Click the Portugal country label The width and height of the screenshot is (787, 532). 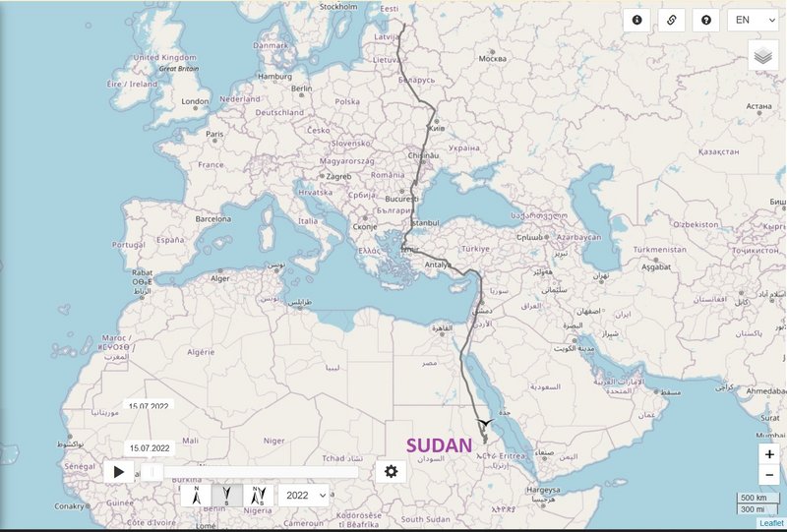[129, 245]
